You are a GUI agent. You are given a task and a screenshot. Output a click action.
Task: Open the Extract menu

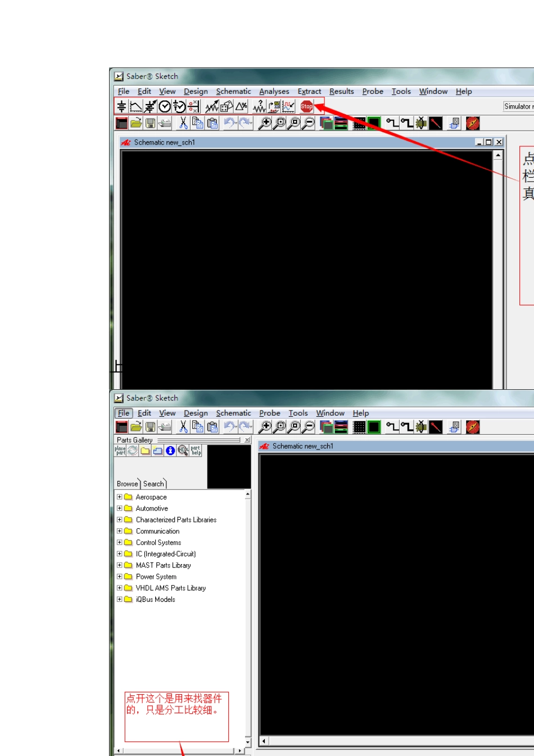point(309,91)
